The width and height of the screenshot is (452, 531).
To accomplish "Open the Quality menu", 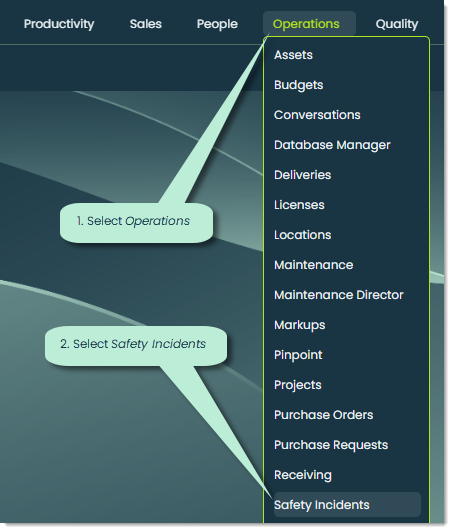I will [396, 24].
